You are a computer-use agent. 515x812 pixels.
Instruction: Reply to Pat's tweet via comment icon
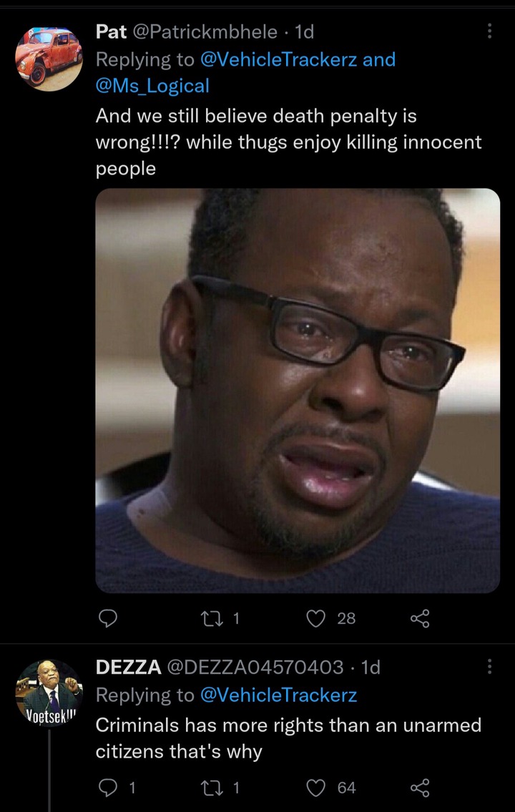coord(108,618)
